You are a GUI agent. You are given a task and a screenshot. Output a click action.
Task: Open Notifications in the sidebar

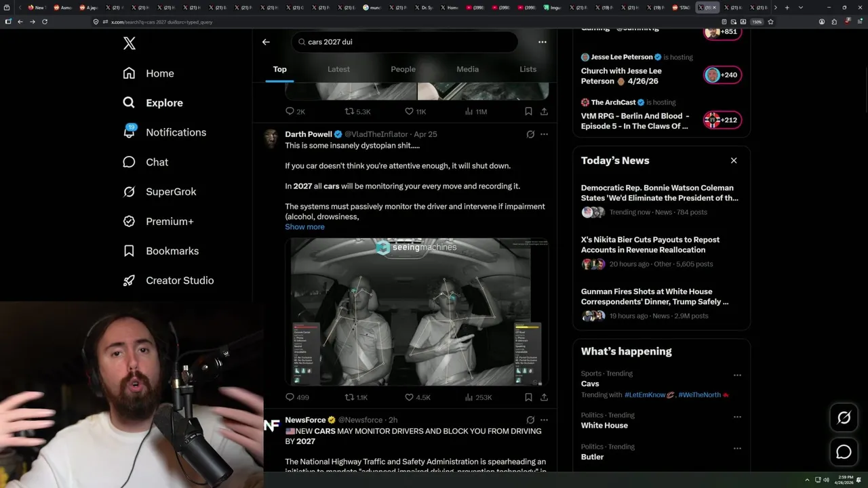164,132
